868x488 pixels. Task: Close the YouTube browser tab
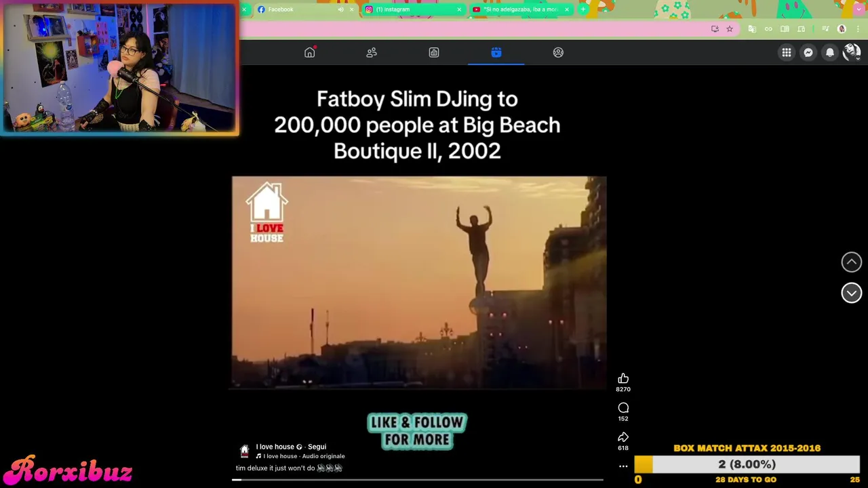pos(566,9)
